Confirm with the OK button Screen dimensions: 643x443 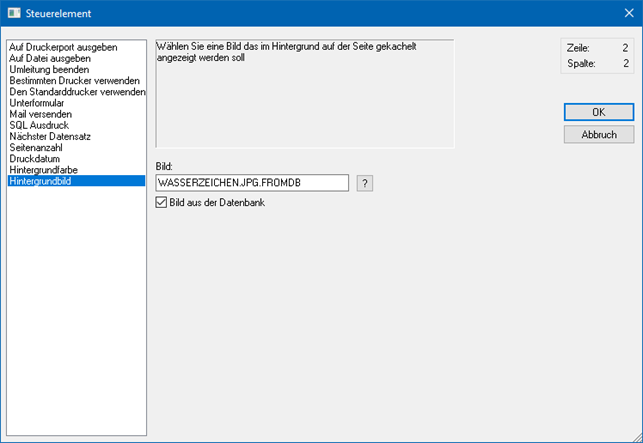598,112
